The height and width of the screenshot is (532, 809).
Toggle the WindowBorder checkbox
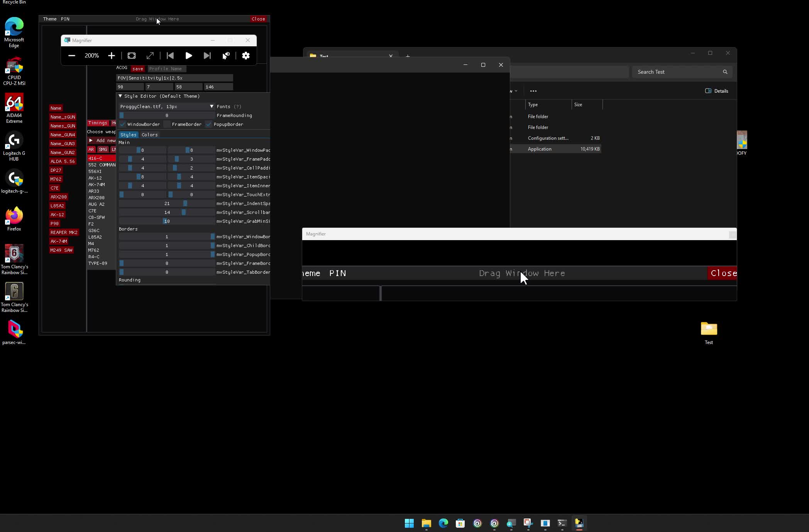point(123,124)
